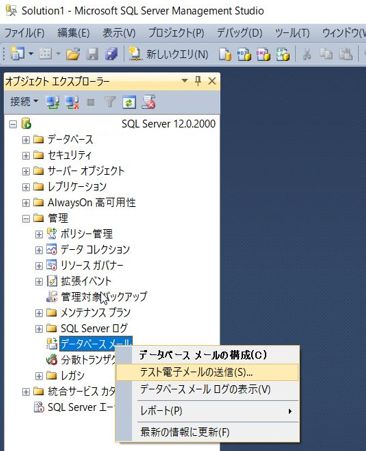The width and height of the screenshot is (366, 451).
Task: Click the Cut scissors icon in toolbar
Action: (307, 54)
